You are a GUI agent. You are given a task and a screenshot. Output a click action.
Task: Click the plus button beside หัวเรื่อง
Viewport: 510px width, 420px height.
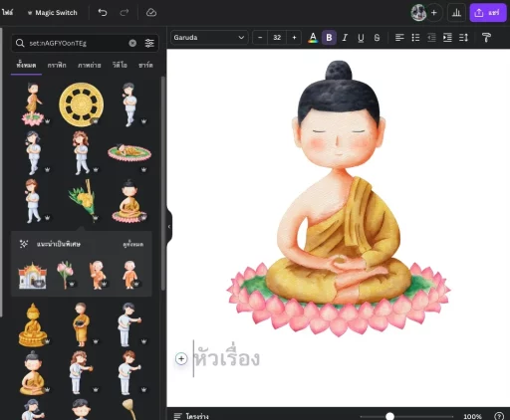(181, 358)
